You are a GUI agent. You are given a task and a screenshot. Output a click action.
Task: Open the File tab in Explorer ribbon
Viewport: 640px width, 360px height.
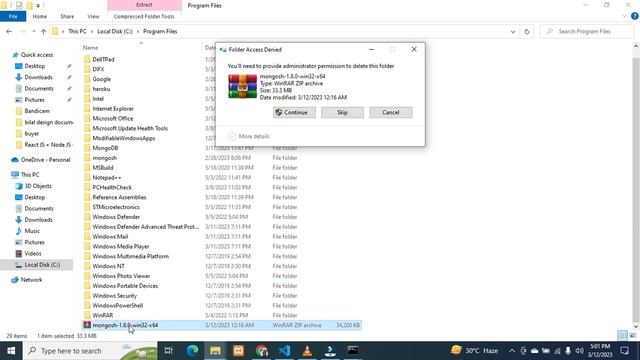tap(13, 16)
